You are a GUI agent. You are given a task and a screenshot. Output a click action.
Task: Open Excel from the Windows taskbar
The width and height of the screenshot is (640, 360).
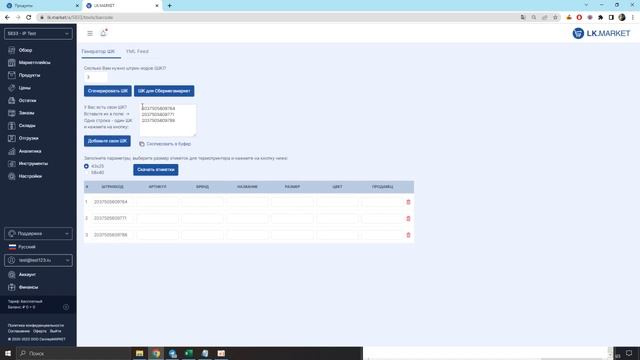point(189,353)
